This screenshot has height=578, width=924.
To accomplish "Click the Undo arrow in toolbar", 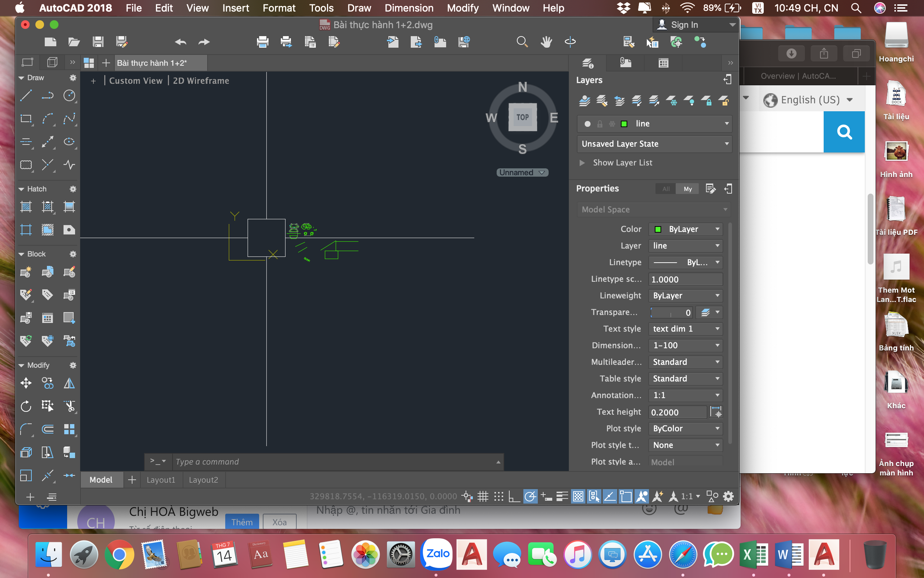I will pyautogui.click(x=180, y=42).
